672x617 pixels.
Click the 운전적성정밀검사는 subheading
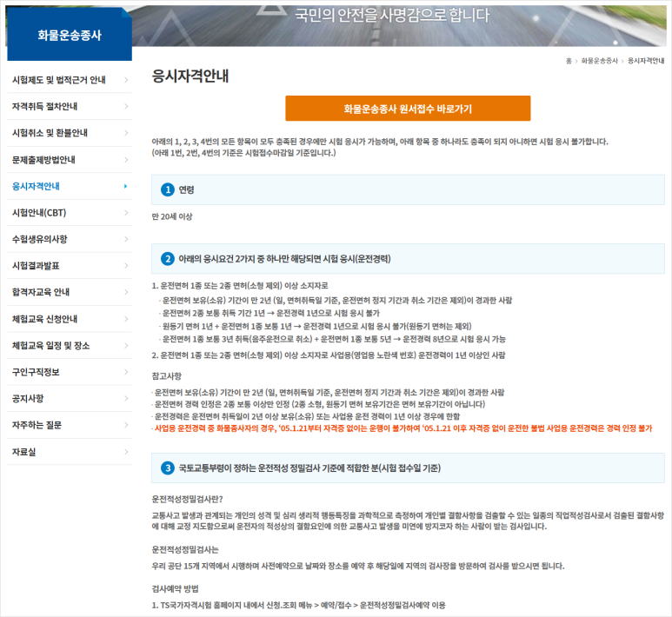[185, 550]
